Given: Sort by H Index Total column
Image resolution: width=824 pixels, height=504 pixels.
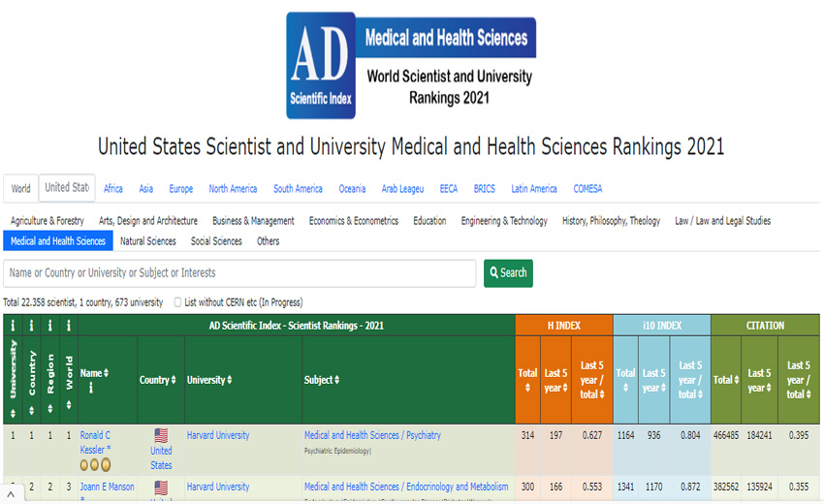Looking at the screenshot, I should (527, 380).
